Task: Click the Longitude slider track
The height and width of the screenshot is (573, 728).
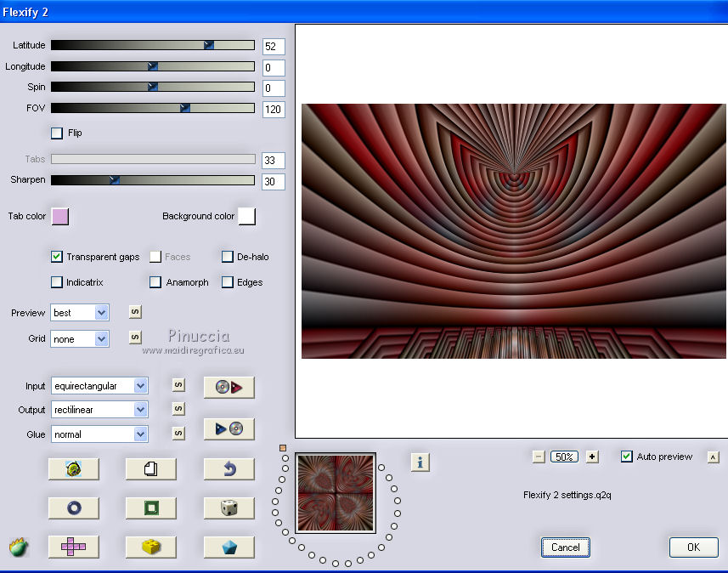Action: point(153,66)
